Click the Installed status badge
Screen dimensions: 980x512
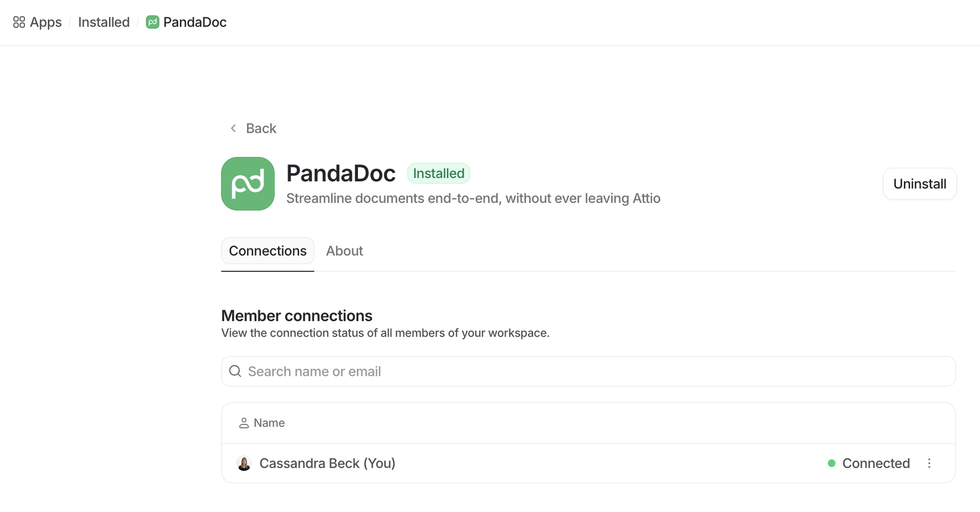439,174
